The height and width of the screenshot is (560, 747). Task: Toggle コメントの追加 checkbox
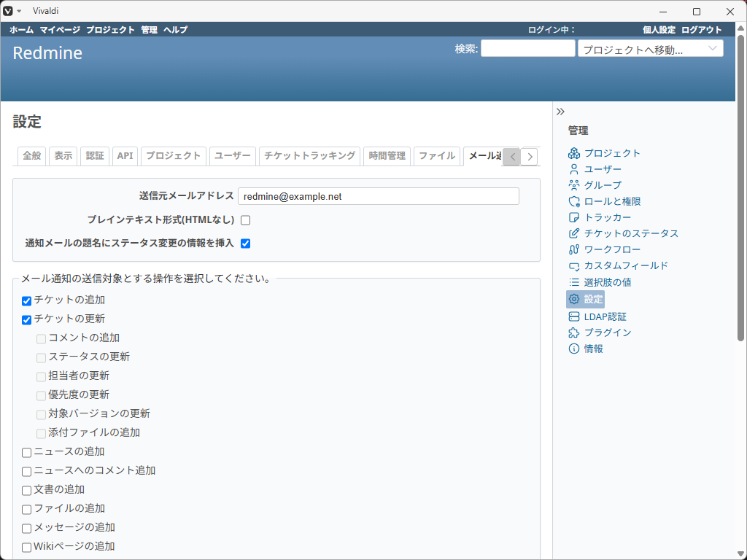point(41,338)
